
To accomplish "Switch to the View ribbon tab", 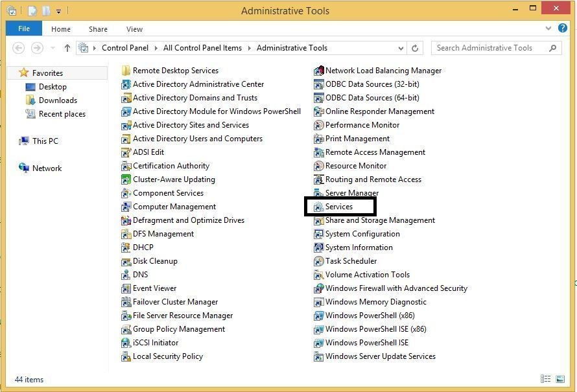I will pos(134,29).
